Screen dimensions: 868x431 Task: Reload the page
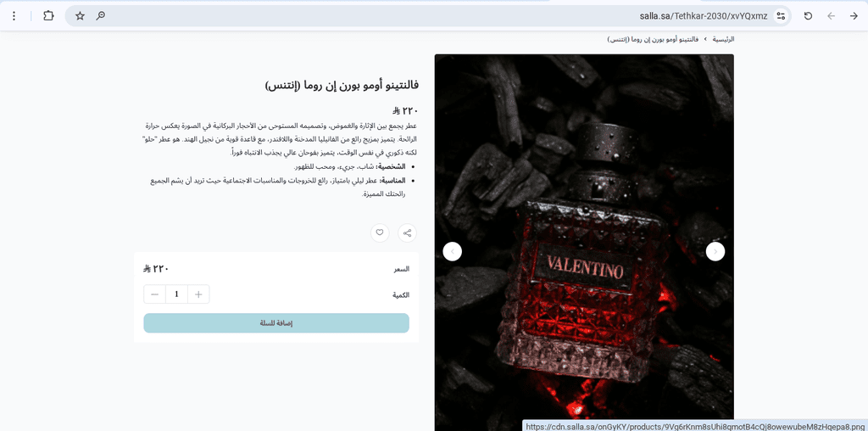click(808, 16)
